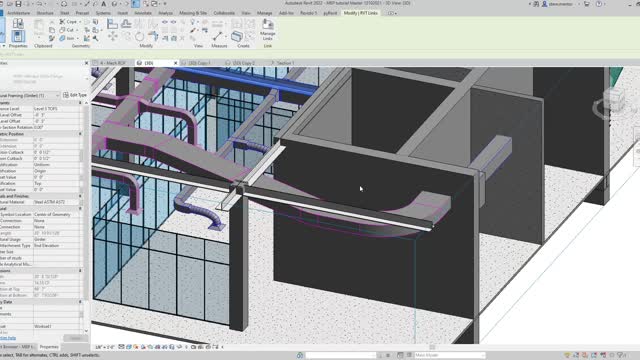Click the Workset value field in Properties
This screenshot has width=640, height=360.
(x=57, y=326)
